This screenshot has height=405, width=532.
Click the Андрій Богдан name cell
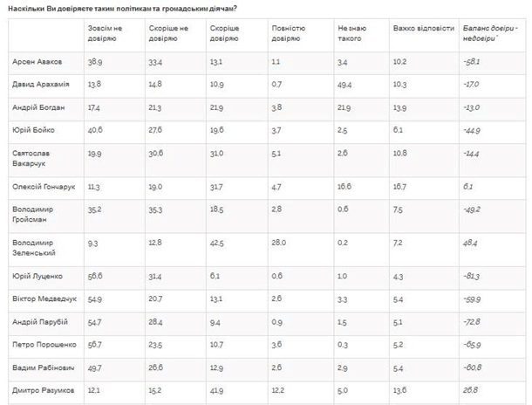coord(38,107)
